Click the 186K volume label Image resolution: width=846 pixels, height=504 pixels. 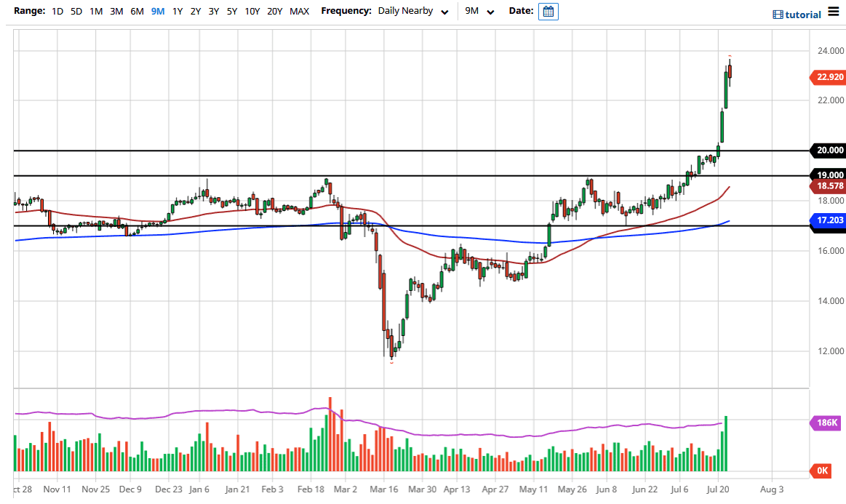pos(828,423)
